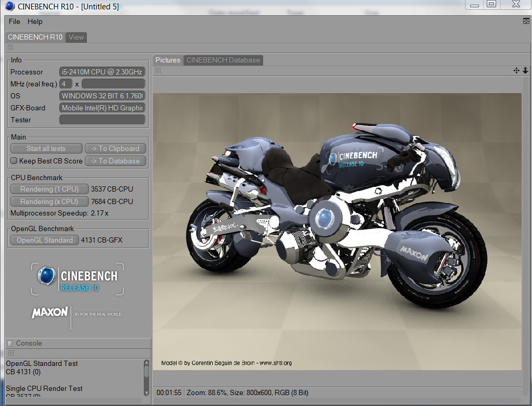Click the empty MHz frequency field
The width and height of the screenshot is (532, 406).
pyautogui.click(x=113, y=84)
